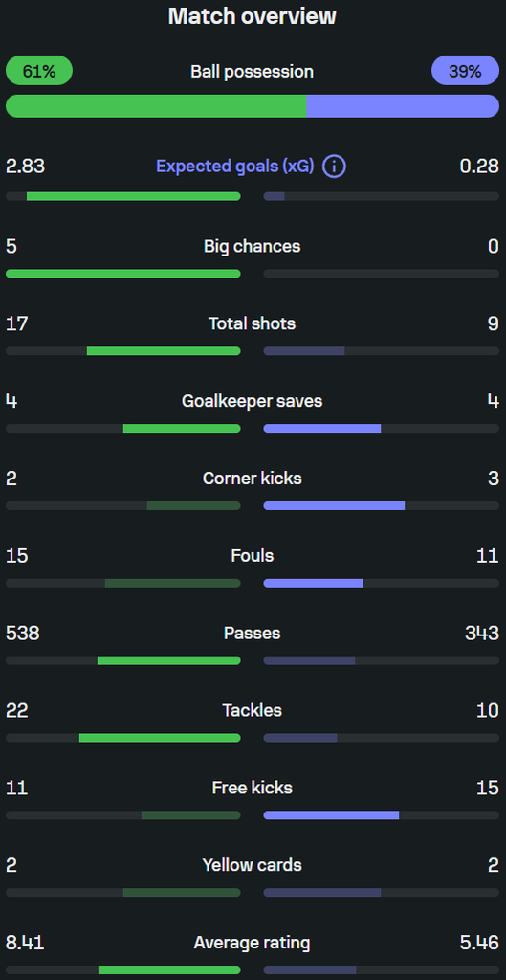Click the Passes stat label
Screen dimensions: 506x980
coord(253,634)
